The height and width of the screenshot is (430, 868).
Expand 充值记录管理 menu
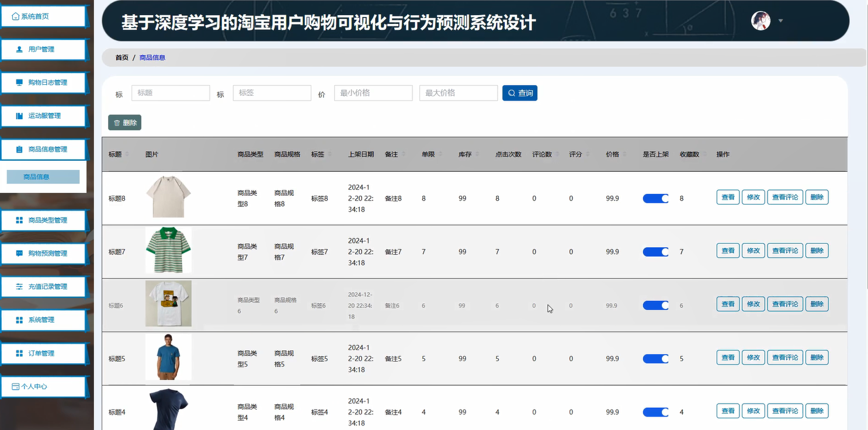tap(43, 287)
